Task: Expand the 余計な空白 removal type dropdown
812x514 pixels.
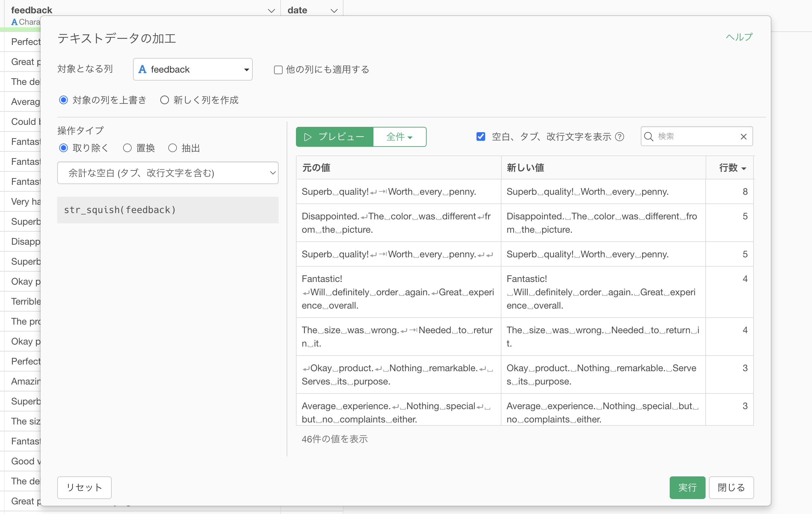Action: tap(168, 173)
